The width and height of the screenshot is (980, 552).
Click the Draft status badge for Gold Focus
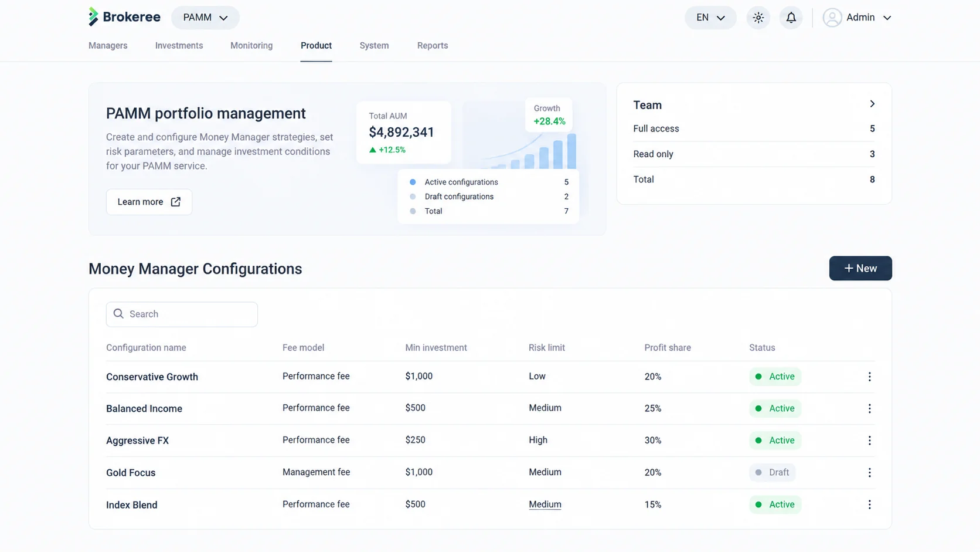click(x=772, y=472)
